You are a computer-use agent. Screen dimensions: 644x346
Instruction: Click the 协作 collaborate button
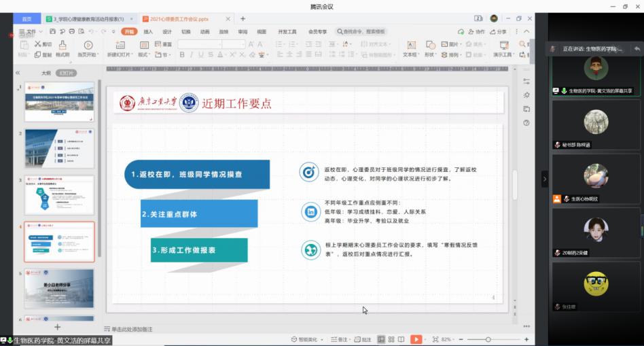(476, 31)
